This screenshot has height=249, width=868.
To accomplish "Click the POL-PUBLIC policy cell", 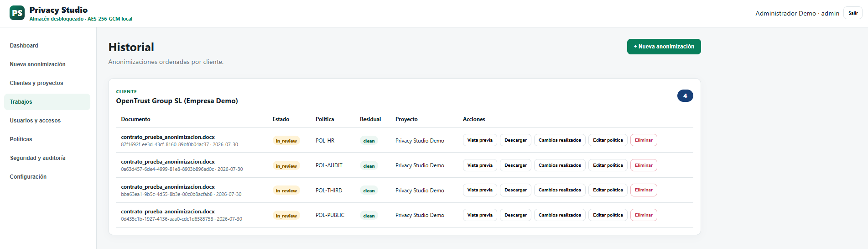I will pyautogui.click(x=330, y=215).
